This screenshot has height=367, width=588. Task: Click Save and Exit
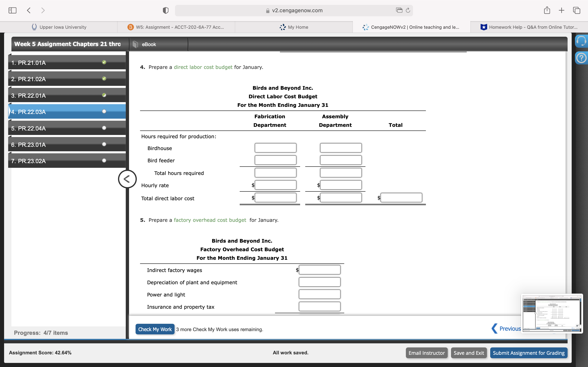(469, 353)
